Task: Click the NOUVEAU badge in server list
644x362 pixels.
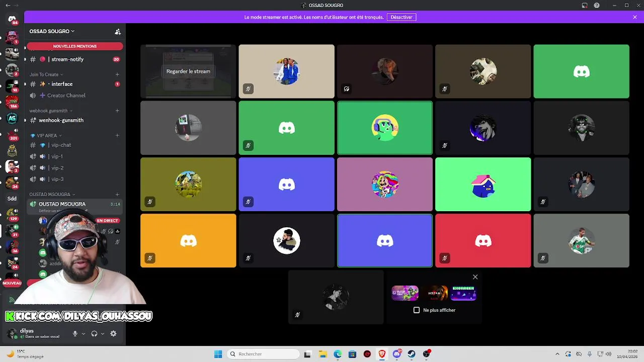Action: point(12,283)
